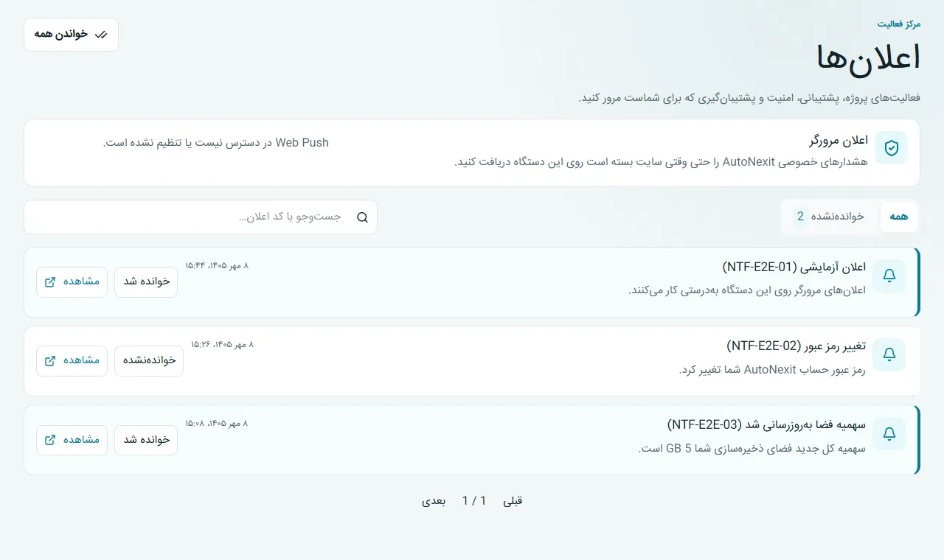The width and height of the screenshot is (944, 560).
Task: Click external-link icon in NTF-E2E-01 row
Action: tap(50, 282)
